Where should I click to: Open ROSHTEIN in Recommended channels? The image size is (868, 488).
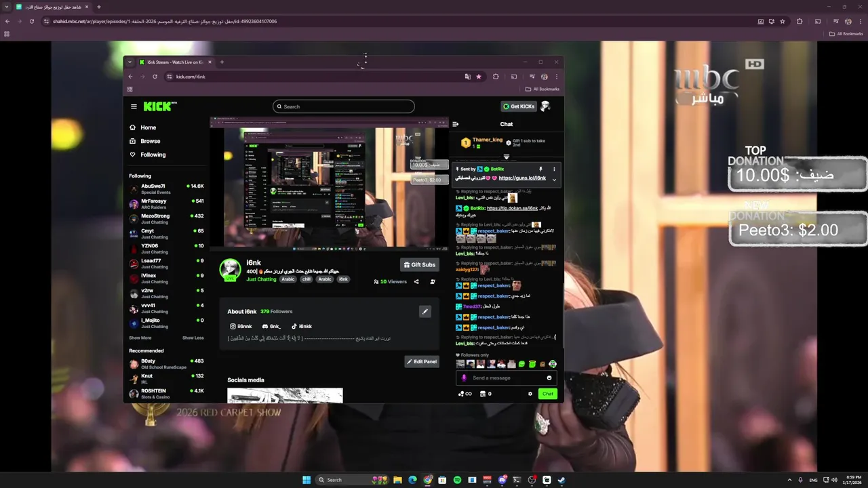coord(166,393)
